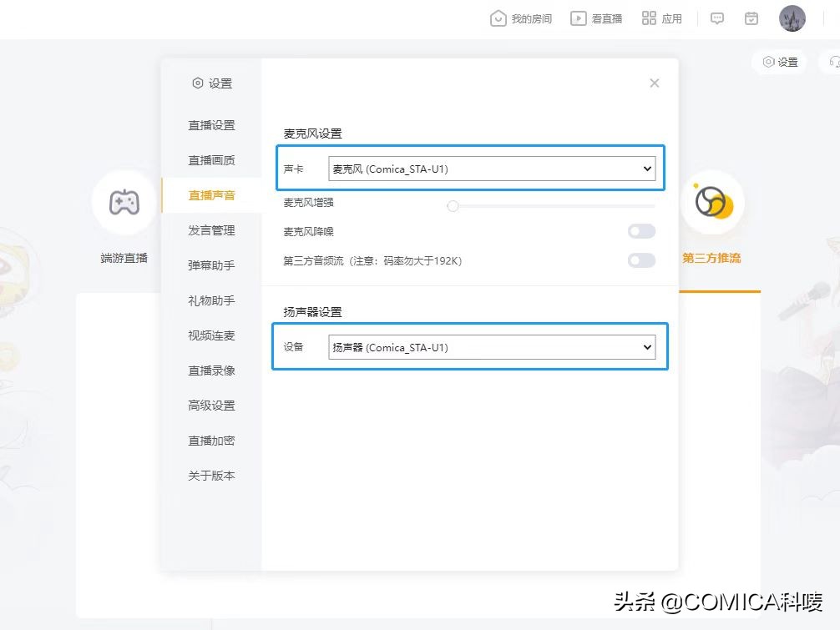Open the 弹幕助手 section
This screenshot has height=630, width=840.
pyautogui.click(x=211, y=265)
